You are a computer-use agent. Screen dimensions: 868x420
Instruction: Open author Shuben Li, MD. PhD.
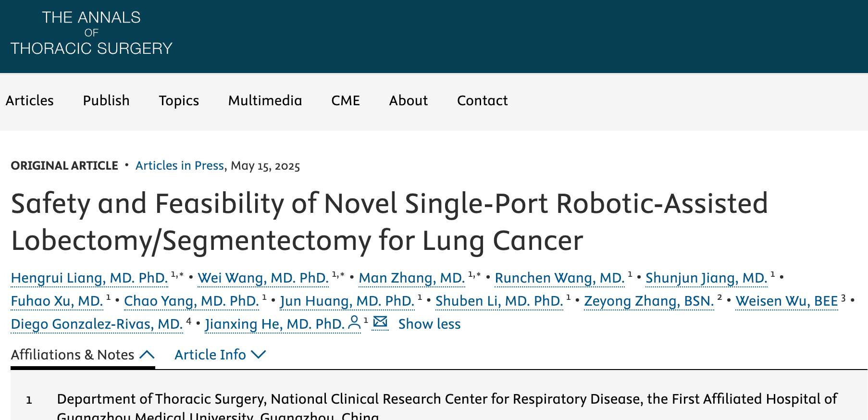499,301
